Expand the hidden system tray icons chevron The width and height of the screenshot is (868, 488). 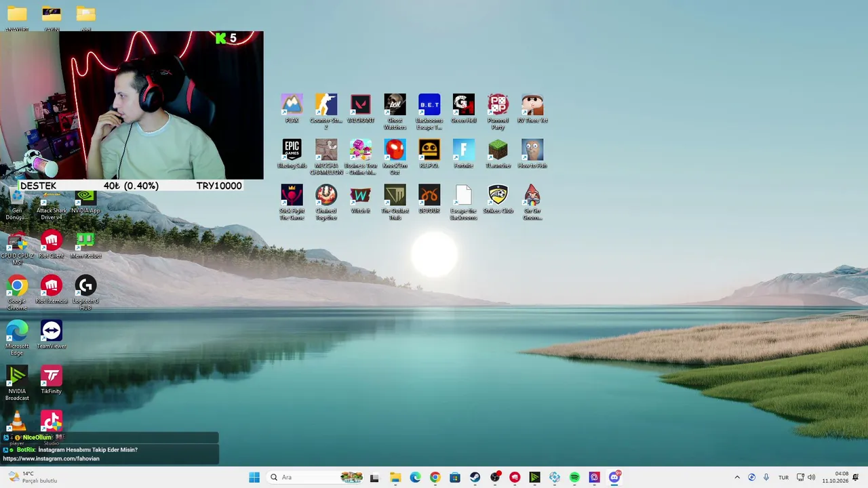(x=737, y=477)
